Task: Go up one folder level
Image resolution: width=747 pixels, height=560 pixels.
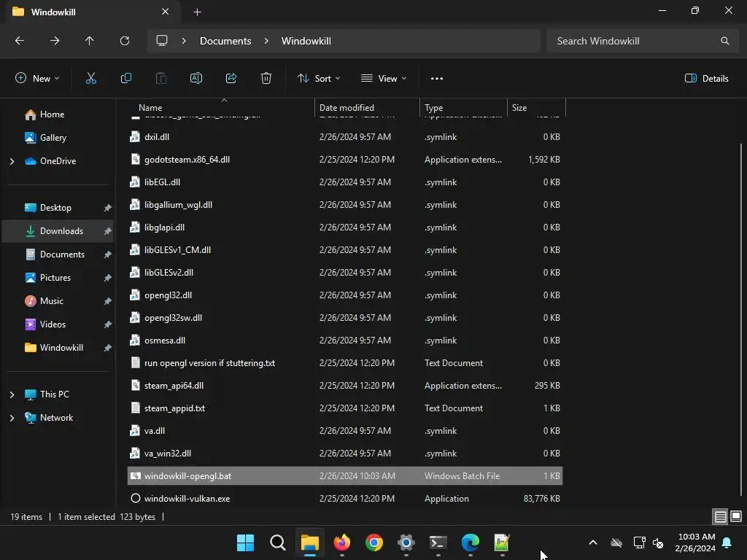Action: tap(90, 41)
